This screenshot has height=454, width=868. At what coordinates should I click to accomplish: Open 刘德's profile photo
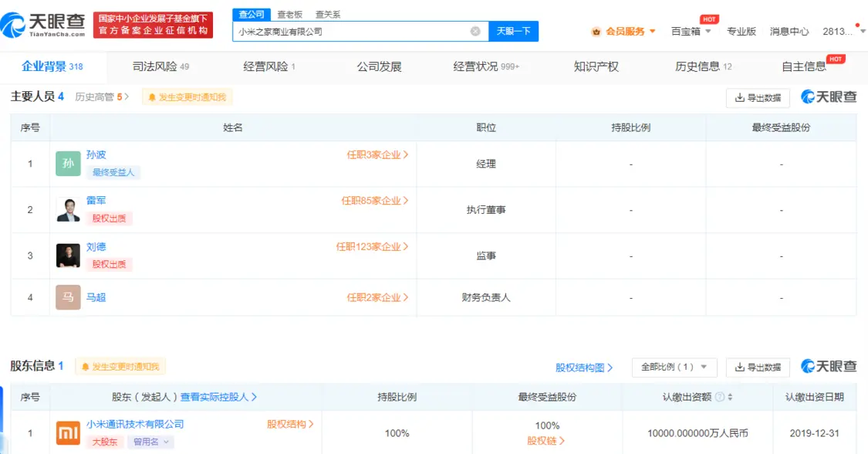click(68, 256)
